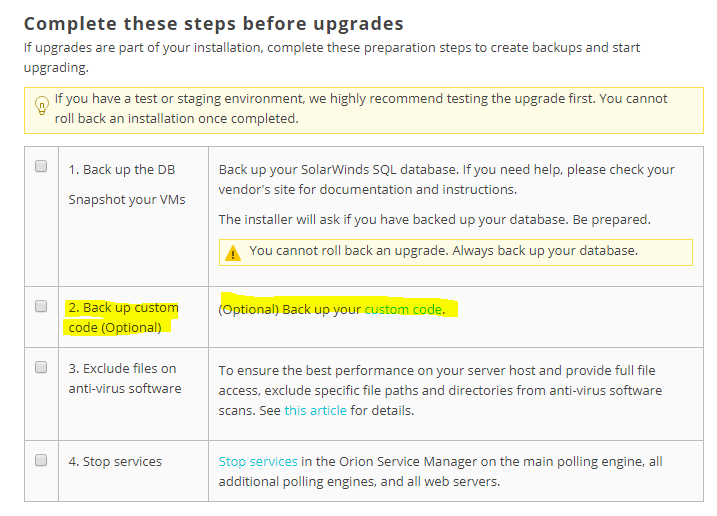This screenshot has width=717, height=516.
Task: Enable the 'Exclude files on anti-virus' checkbox
Action: tap(41, 367)
